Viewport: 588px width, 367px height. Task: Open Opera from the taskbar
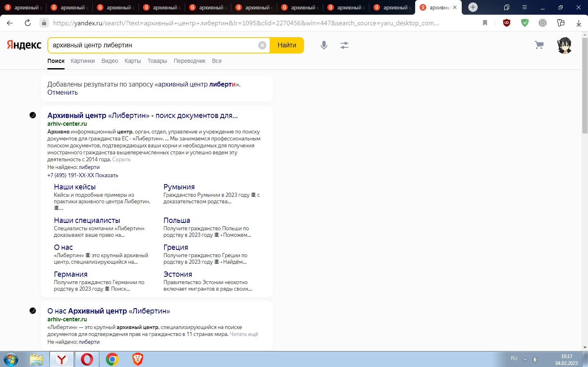click(87, 359)
